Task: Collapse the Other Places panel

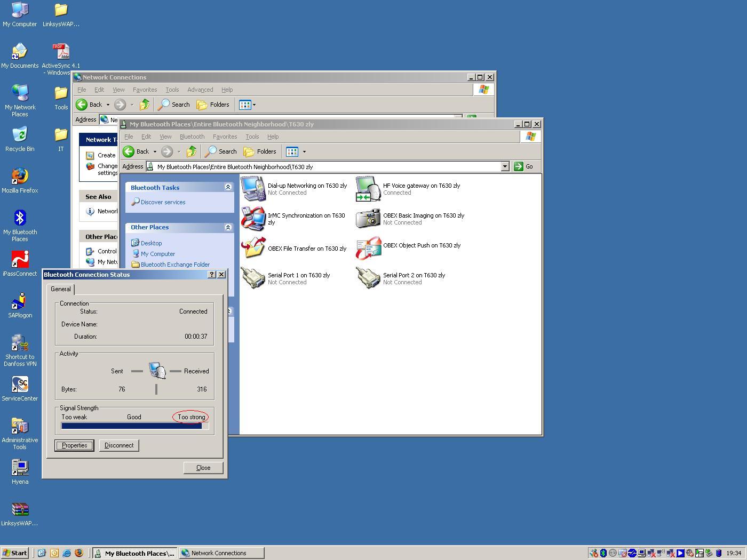Action: [x=228, y=227]
